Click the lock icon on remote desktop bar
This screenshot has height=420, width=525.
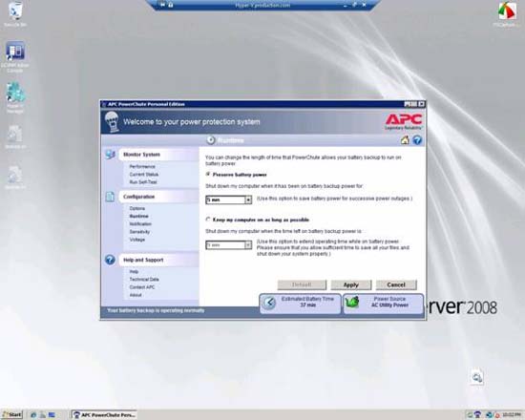[171, 5]
